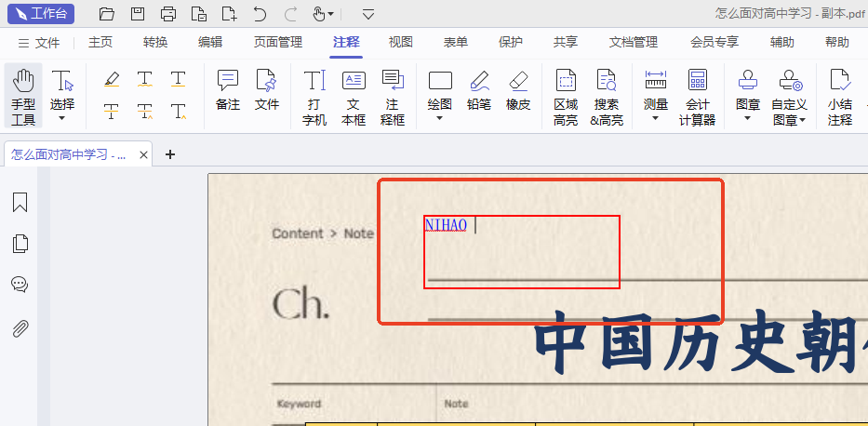868x426 pixels.
Task: Activate the 区域高亮 area highlight tool
Action: 566,96
